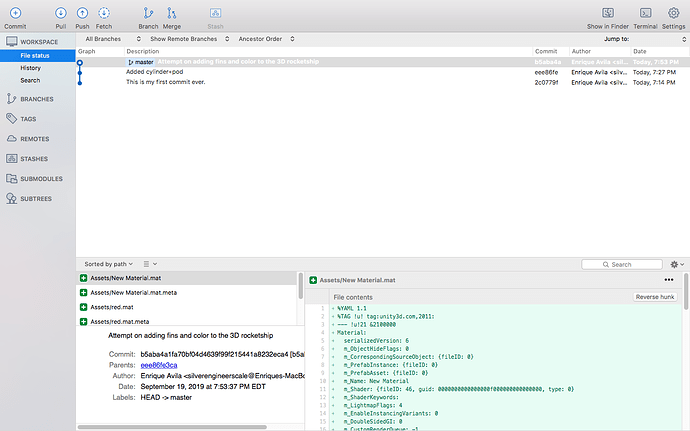
Task: Click commit hash eee86fe
Action: point(546,72)
